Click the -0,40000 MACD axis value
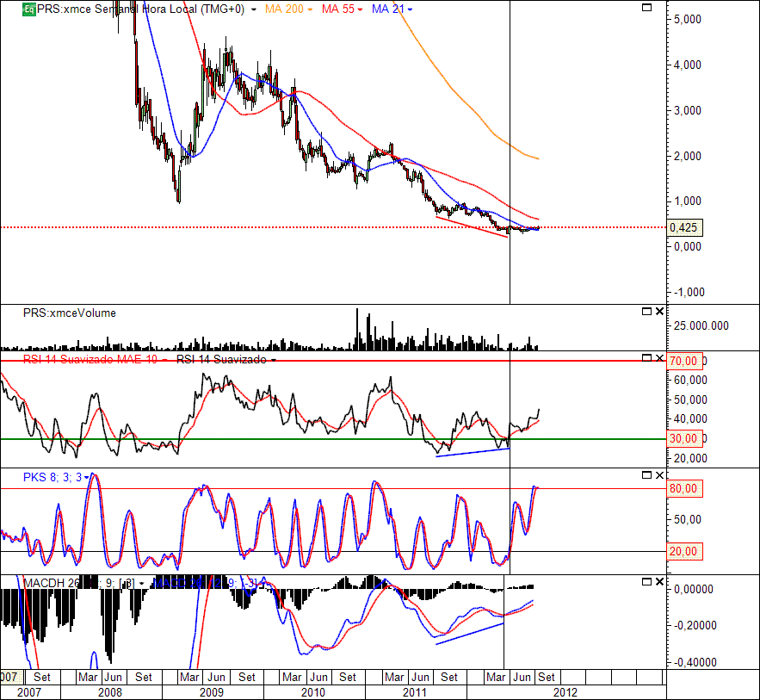This screenshot has width=760, height=700. [695, 663]
